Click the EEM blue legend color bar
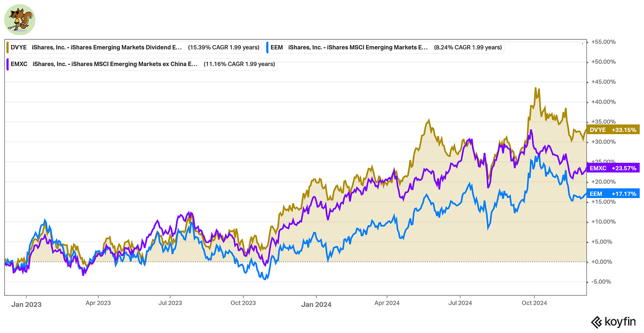644x333 pixels. [x=268, y=47]
